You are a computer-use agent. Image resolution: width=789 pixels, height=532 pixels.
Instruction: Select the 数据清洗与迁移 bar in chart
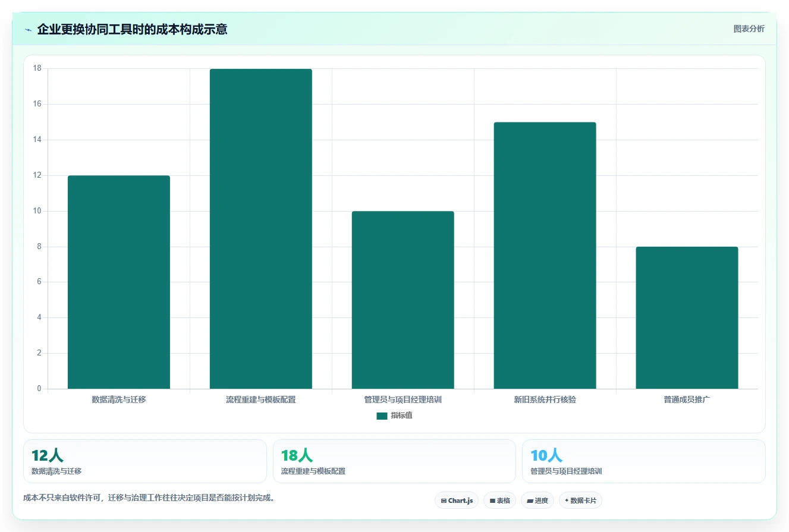(x=119, y=282)
